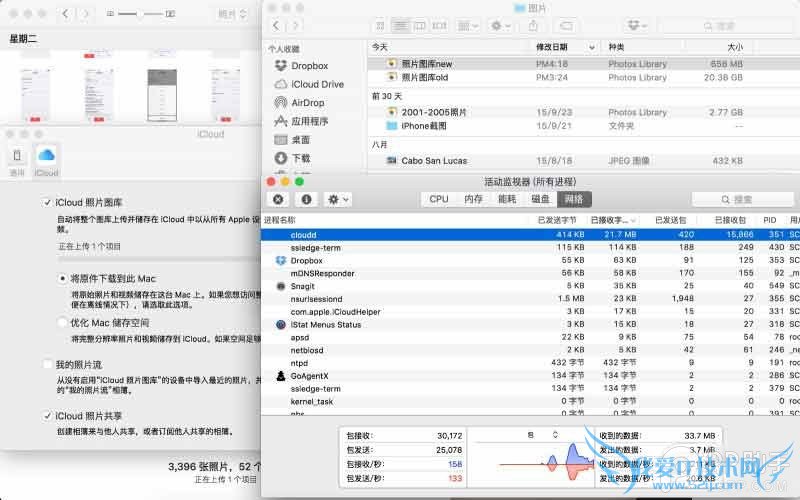800x500 pixels.
Task: Select the iStat Menus Status process icon
Action: click(281, 324)
